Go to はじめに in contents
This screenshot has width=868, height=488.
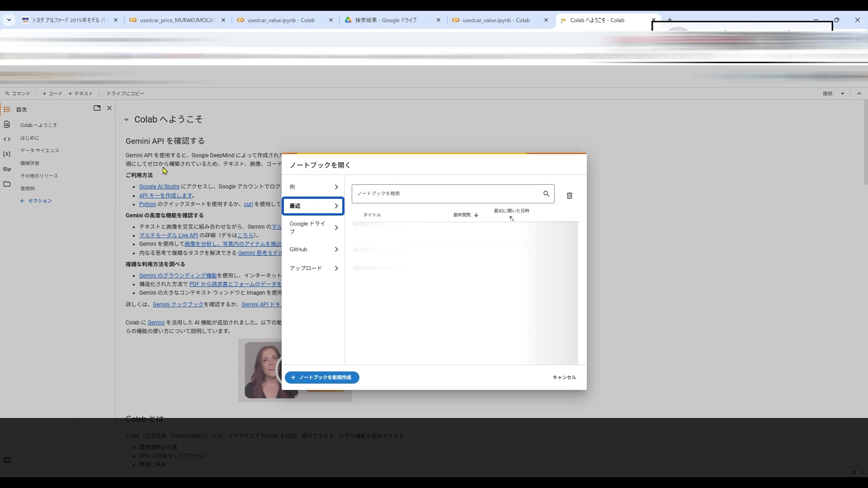[30, 138]
